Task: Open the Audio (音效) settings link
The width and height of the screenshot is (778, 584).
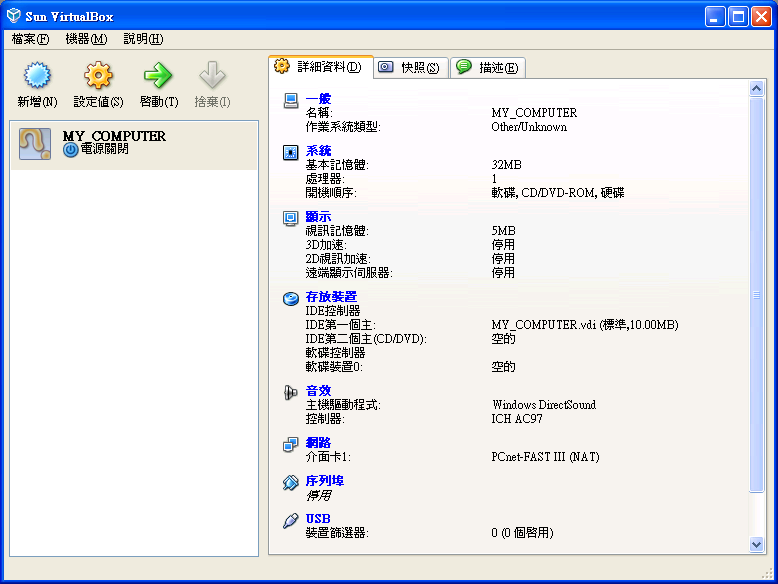Action: 318,391
